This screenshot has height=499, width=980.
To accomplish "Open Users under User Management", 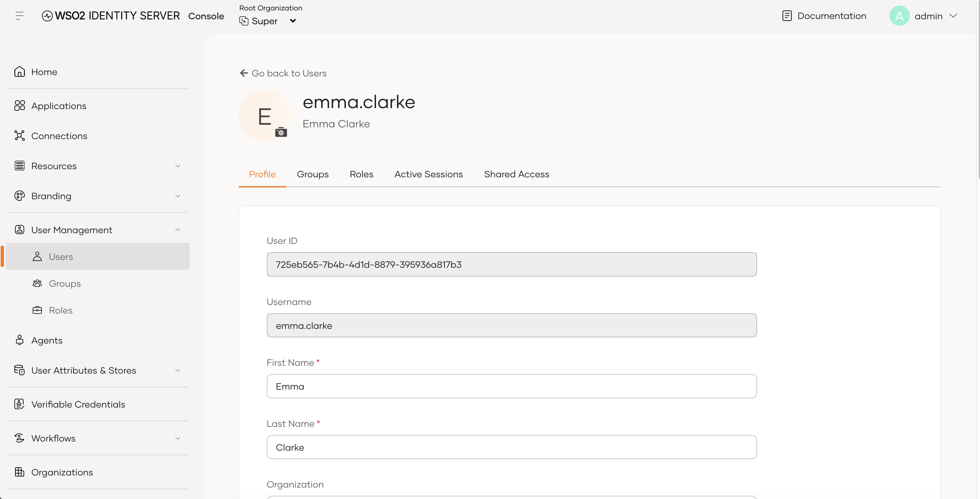I will click(x=98, y=257).
